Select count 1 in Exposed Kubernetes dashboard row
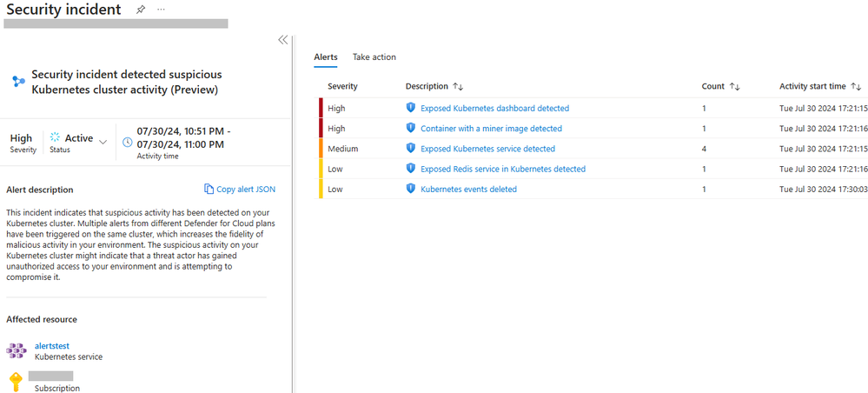This screenshot has height=393, width=868. tap(704, 108)
